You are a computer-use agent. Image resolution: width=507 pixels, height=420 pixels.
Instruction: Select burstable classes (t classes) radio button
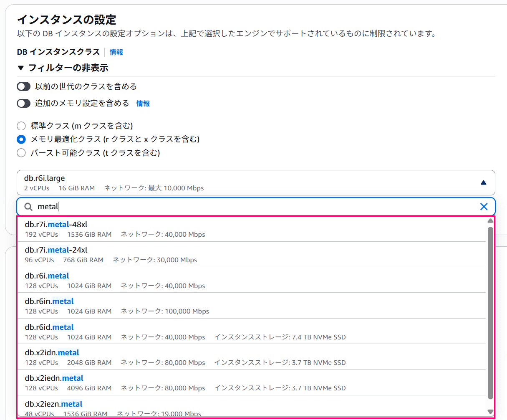[x=21, y=153]
